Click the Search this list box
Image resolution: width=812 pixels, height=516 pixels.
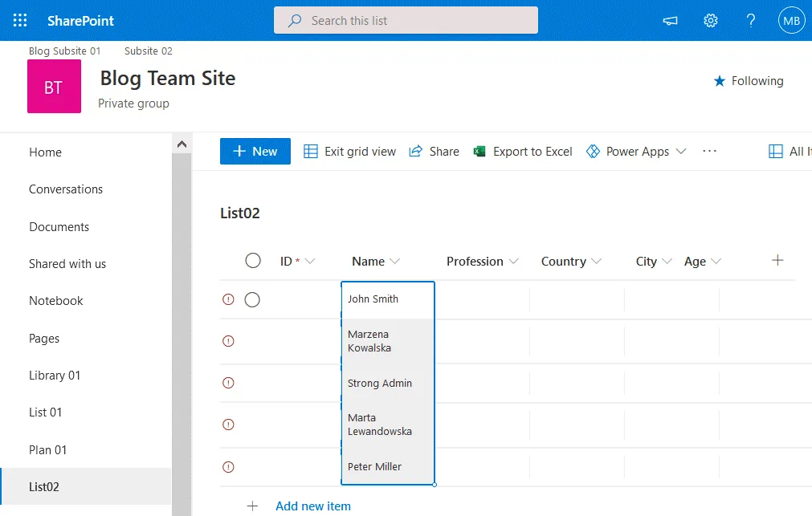406,21
